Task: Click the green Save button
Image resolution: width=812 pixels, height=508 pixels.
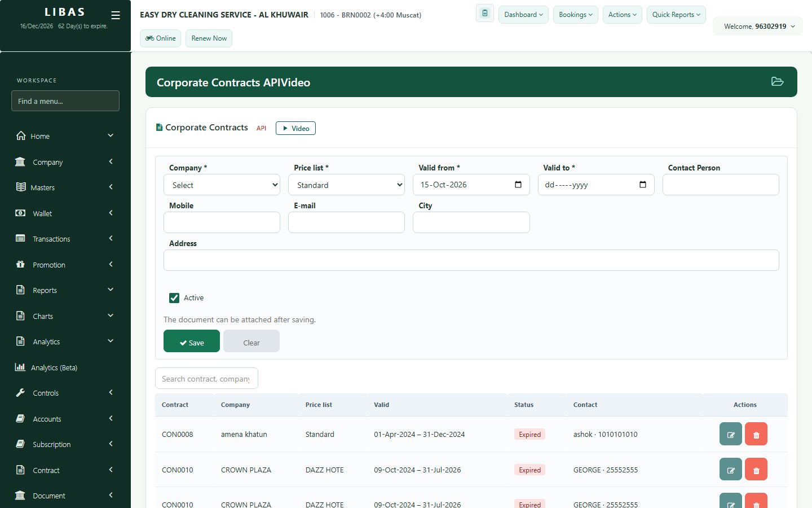Action: 192,341
